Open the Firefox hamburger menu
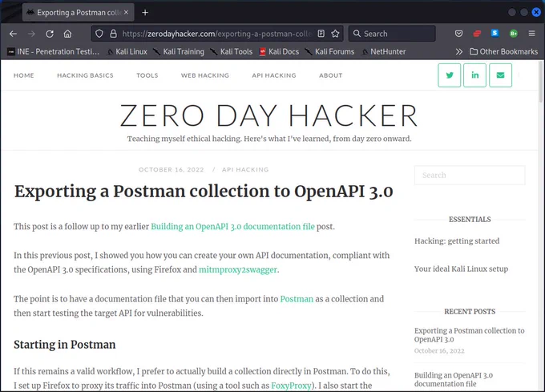 pos(532,34)
